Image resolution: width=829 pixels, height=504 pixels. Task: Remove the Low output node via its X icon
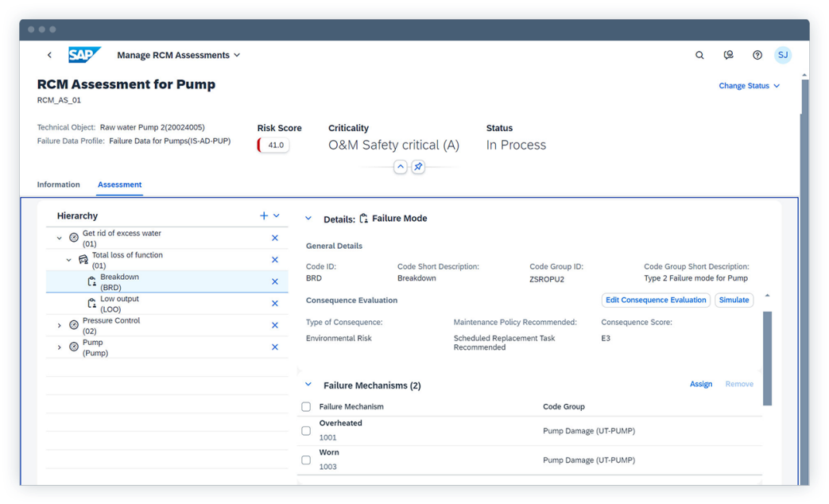(274, 303)
